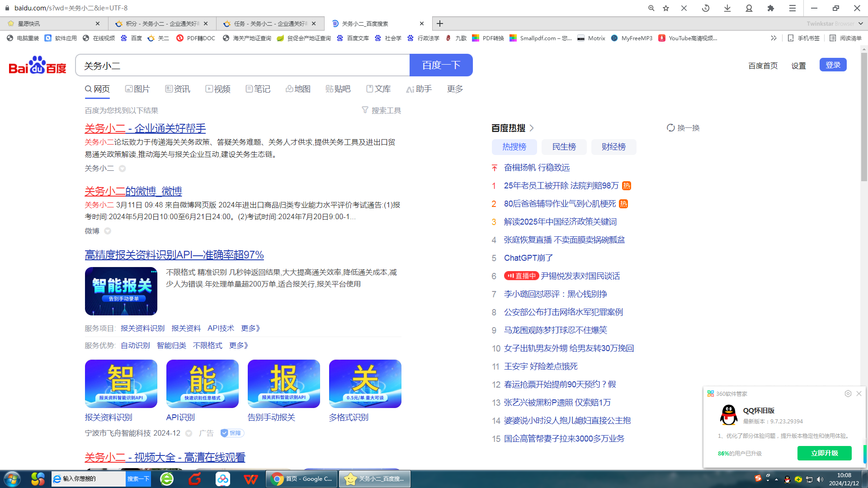Expand arrow next to 宁波市飞舟智能科技
This screenshot has width=868, height=488.
click(189, 433)
